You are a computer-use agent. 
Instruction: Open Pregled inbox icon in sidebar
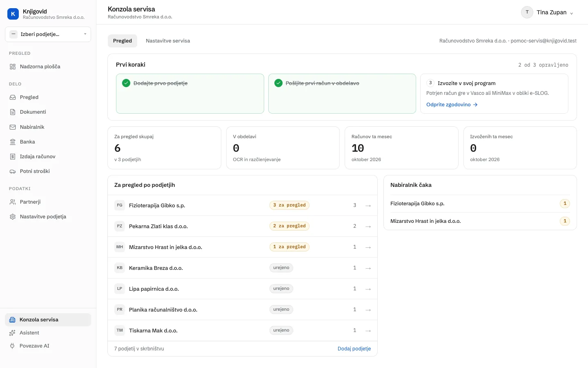(x=13, y=97)
